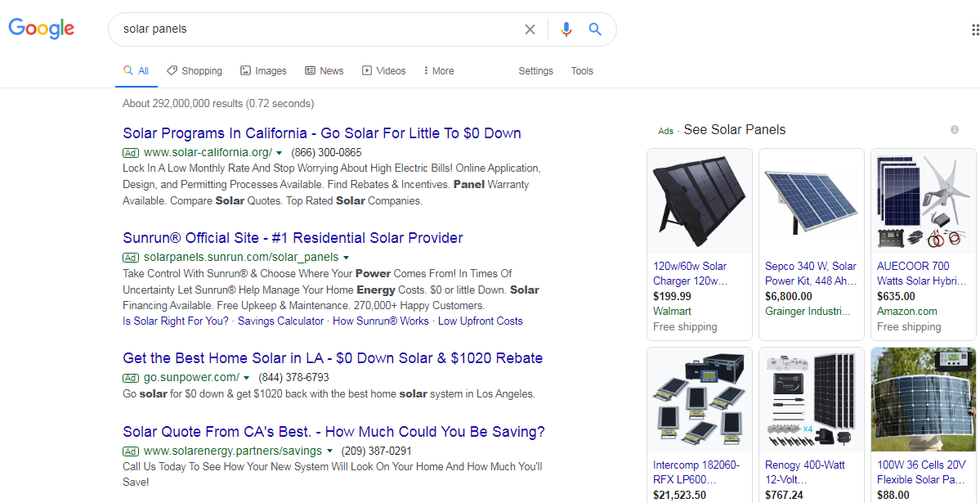Screen dimensions: 980x503
Task: Click the 100W 36 Cells 20V Flexible title
Action: coord(922,473)
